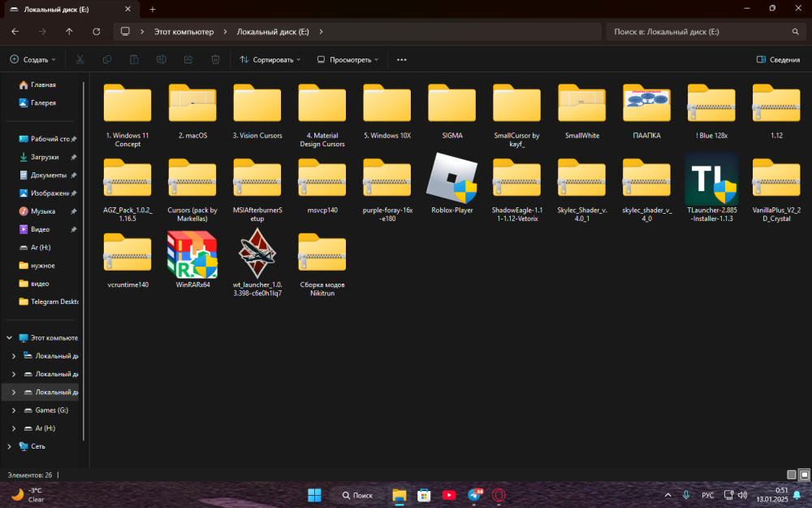This screenshot has height=508, width=812.
Task: Open the volume speaker tray icon
Action: [x=743, y=495]
